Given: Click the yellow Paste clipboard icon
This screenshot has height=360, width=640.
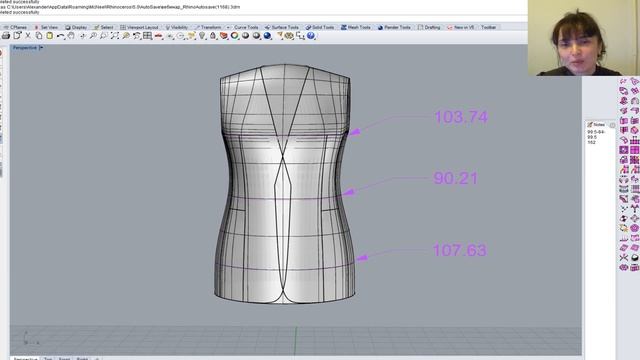Looking at the screenshot, I should pos(49,36).
